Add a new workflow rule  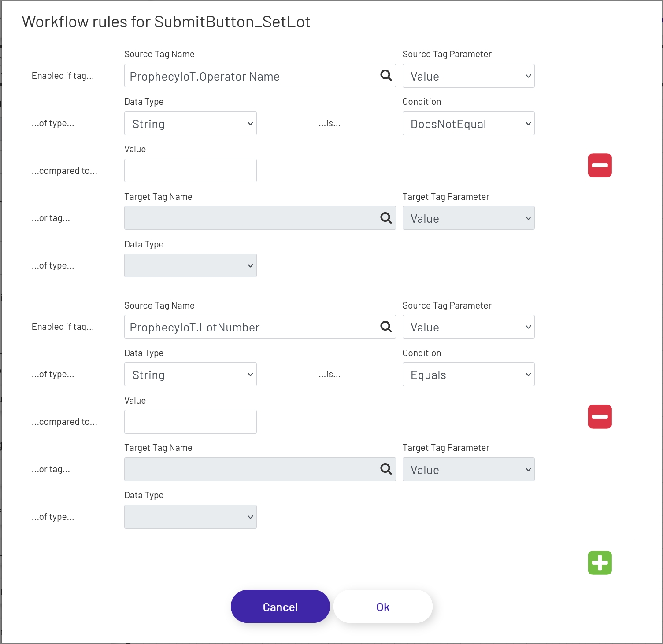[600, 562]
